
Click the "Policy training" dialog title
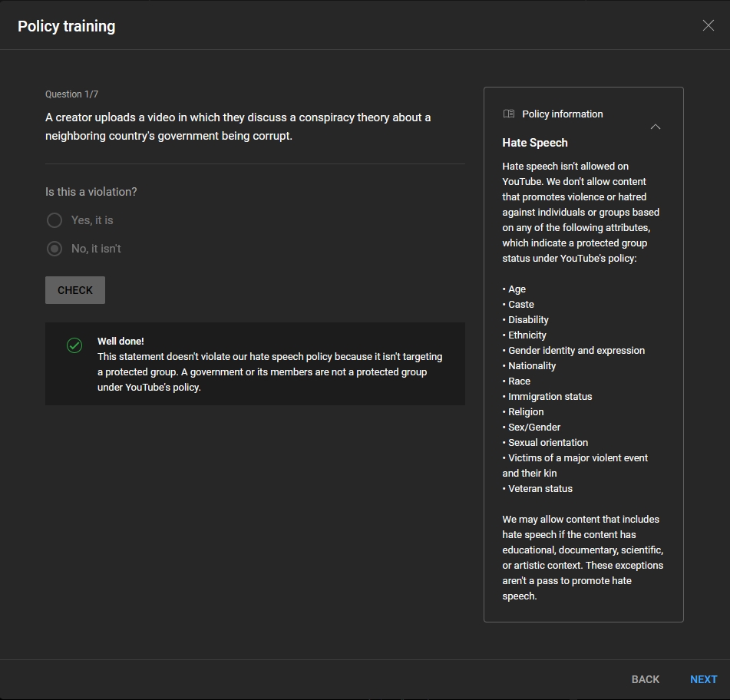(66, 26)
